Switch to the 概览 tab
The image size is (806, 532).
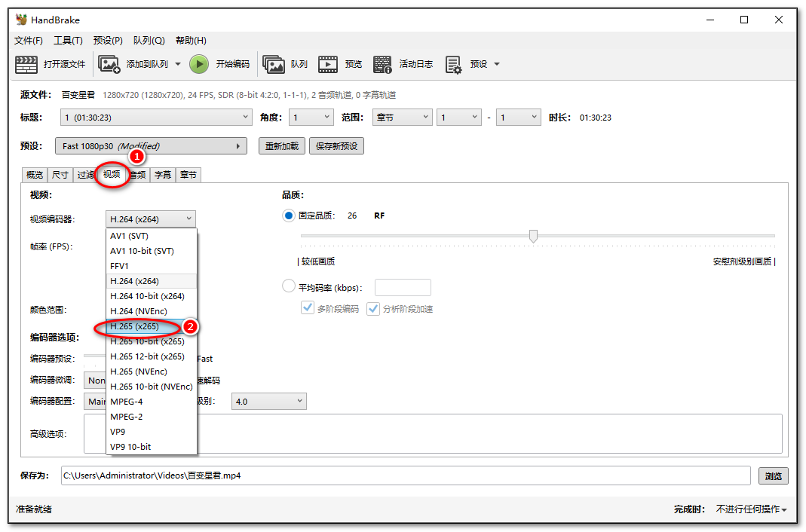point(35,175)
